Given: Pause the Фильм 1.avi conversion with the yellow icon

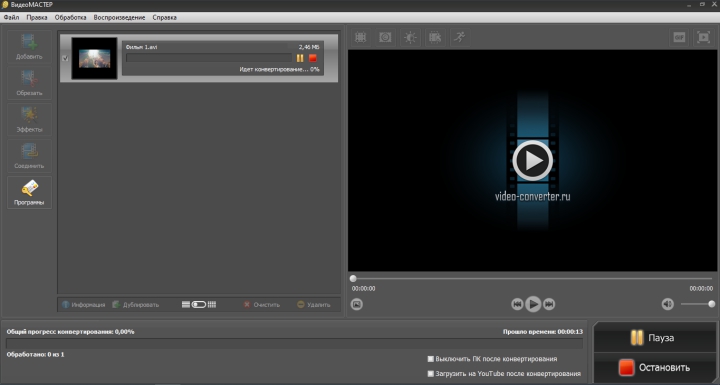Looking at the screenshot, I should pyautogui.click(x=300, y=58).
